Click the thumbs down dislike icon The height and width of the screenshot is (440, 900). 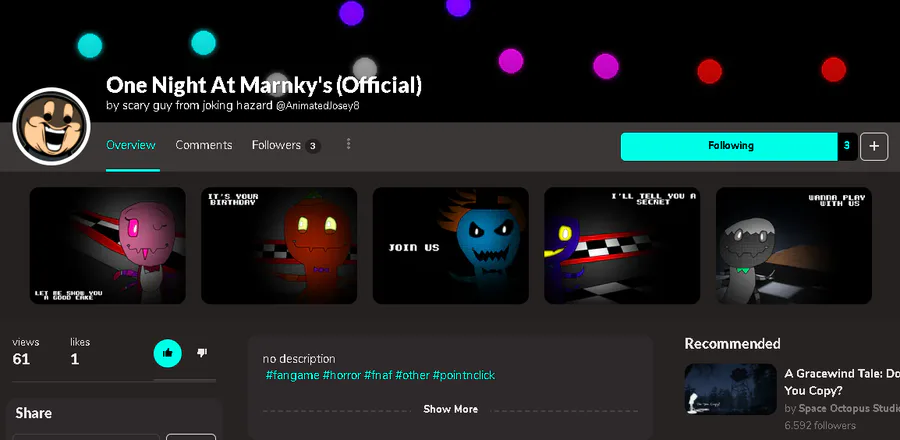(x=201, y=353)
